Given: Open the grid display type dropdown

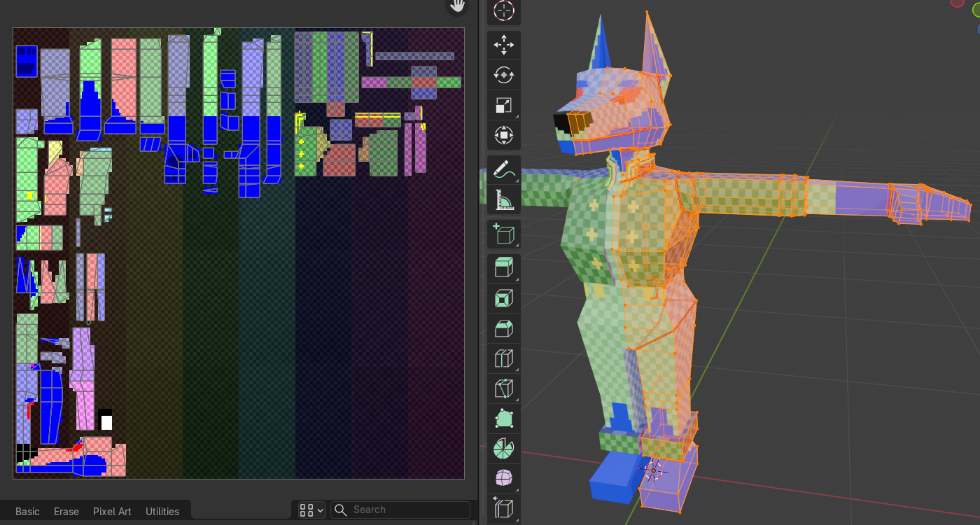Looking at the screenshot, I should click(311, 510).
